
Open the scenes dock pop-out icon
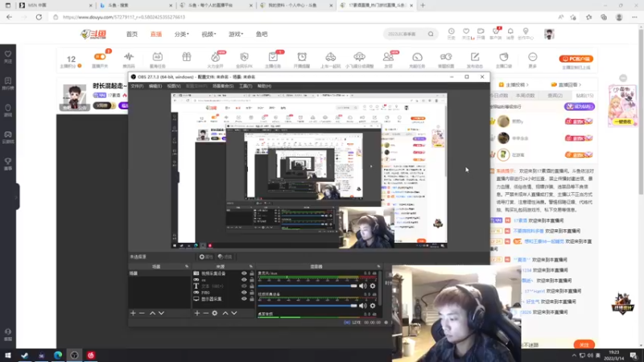pyautogui.click(x=187, y=266)
